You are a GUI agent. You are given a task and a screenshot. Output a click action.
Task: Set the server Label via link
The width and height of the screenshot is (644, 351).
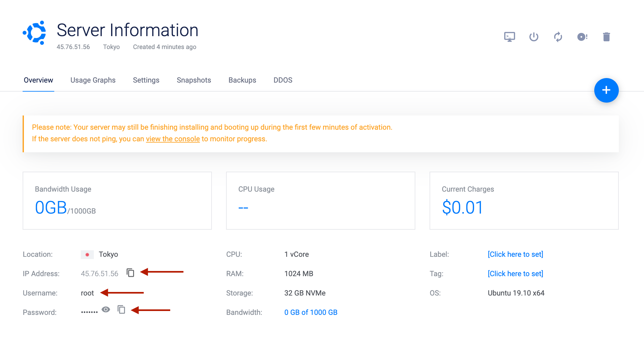pos(515,254)
